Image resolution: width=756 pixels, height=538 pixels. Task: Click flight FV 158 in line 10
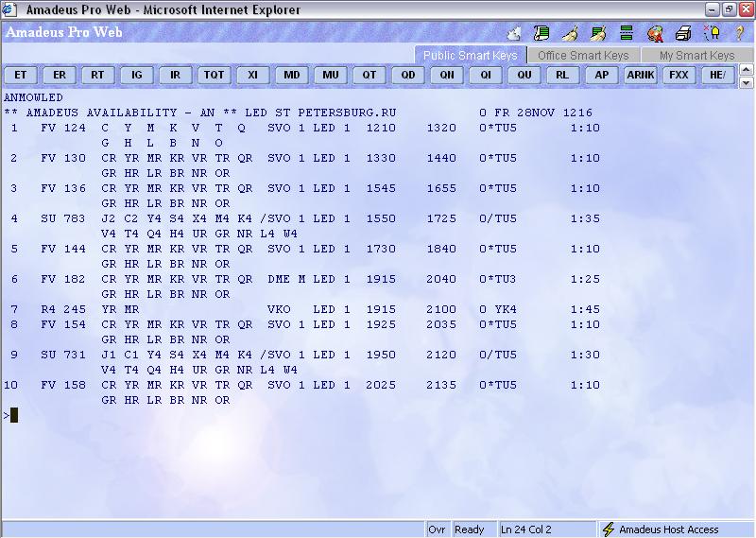coord(63,385)
